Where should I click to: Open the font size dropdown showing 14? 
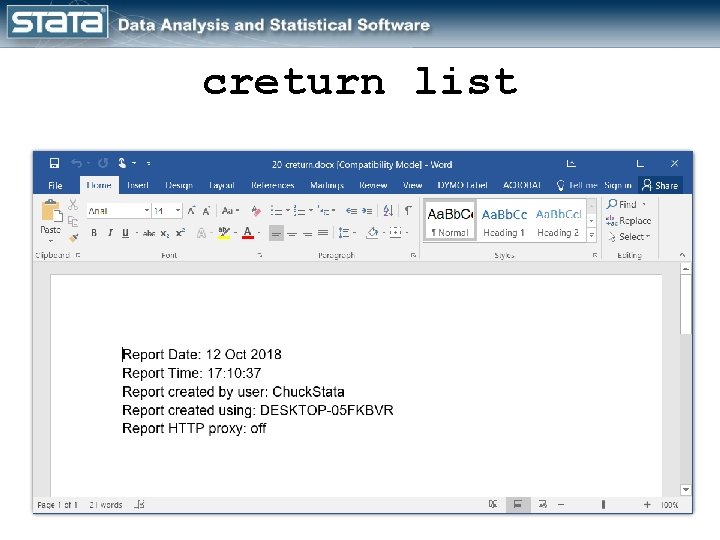[178, 210]
